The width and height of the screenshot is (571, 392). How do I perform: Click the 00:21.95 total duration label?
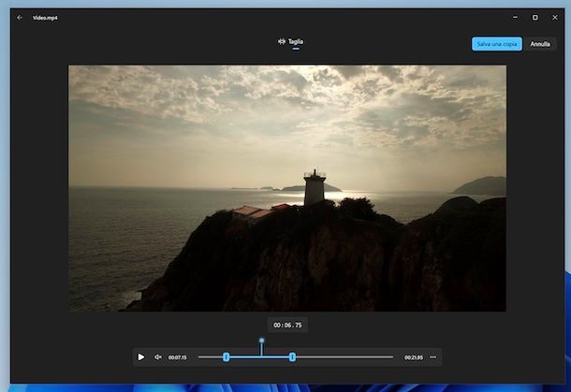(414, 357)
